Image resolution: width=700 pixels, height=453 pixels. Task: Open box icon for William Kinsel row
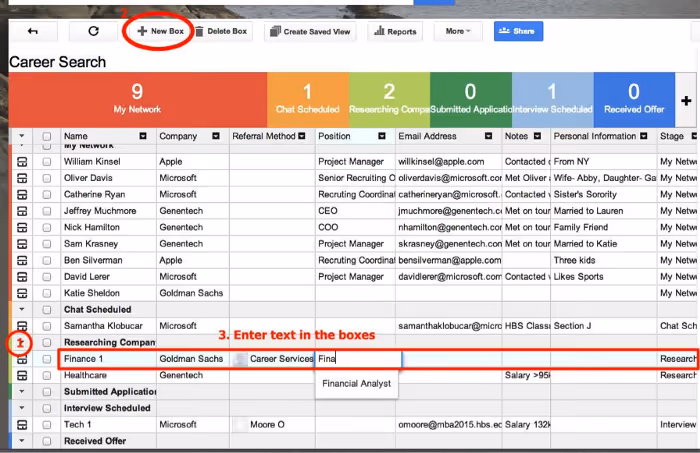point(22,162)
